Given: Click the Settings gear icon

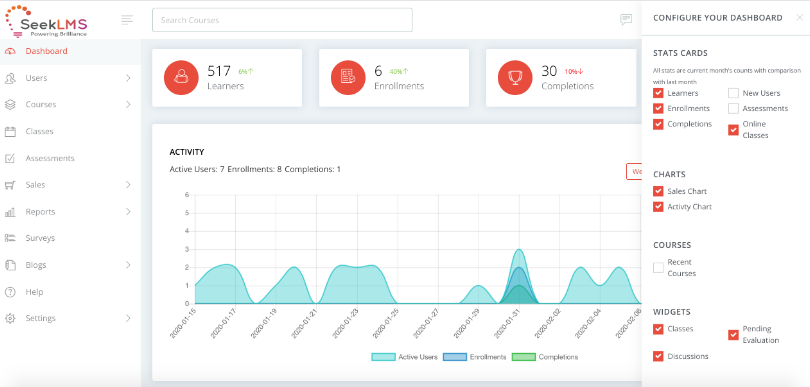Looking at the screenshot, I should coord(10,318).
